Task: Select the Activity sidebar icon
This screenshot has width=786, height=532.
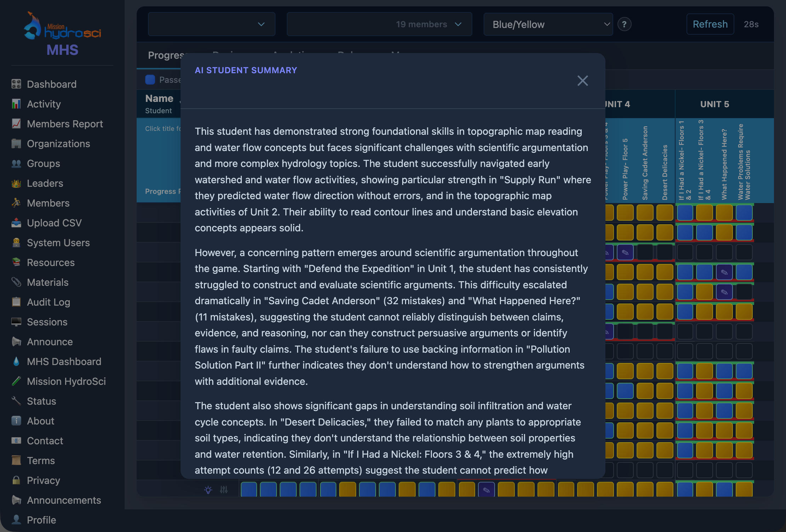Action: click(17, 104)
